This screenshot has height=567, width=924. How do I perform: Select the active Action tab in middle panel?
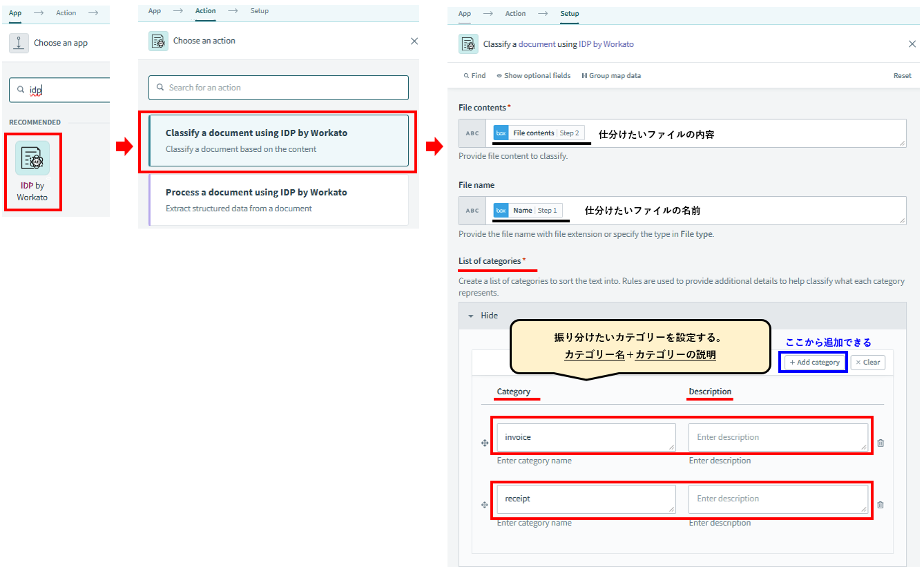coord(205,11)
